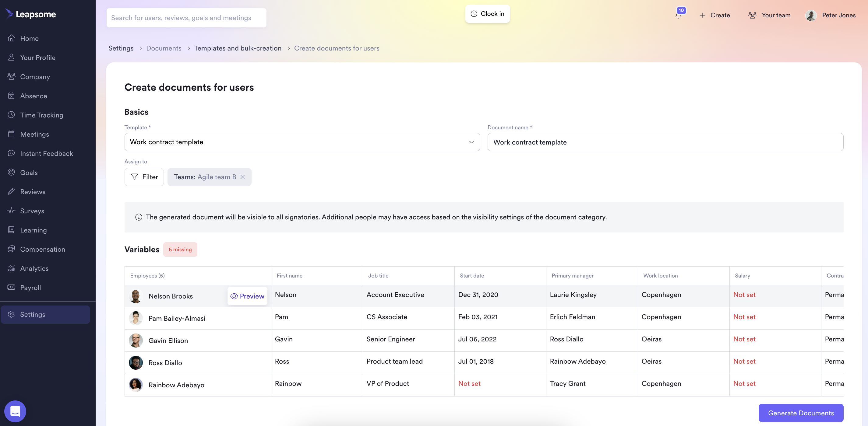
Task: Click Rainbow Adebayo's Not set start date
Action: coord(469,384)
